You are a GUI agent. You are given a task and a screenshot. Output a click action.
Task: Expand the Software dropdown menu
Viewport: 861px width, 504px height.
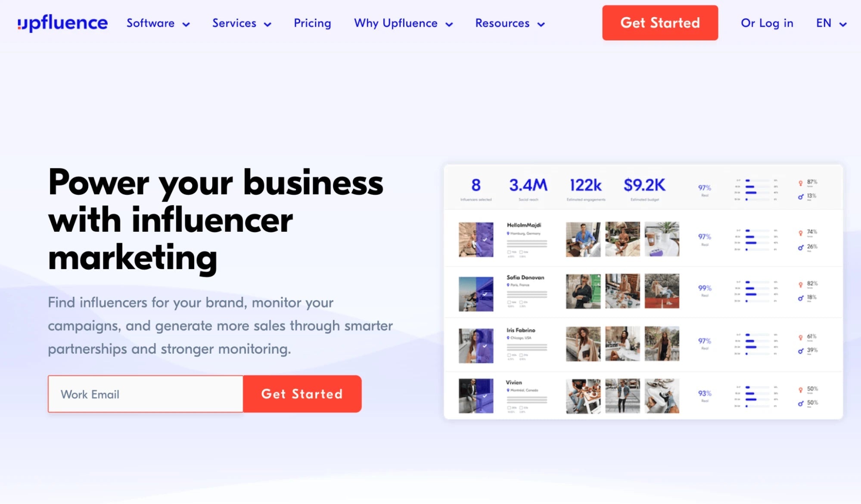coord(158,23)
